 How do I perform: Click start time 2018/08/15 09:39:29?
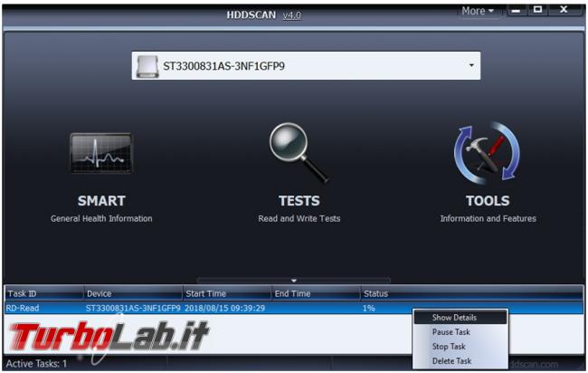pos(224,308)
